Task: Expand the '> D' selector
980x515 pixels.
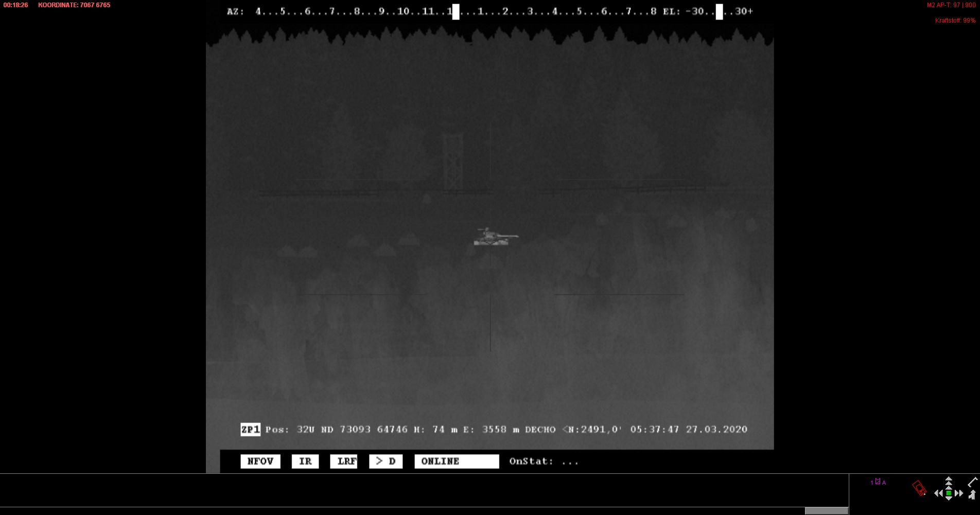Action: 386,461
